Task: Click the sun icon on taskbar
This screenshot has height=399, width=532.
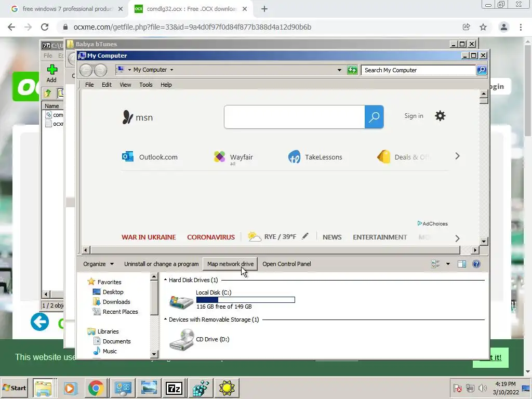Action: [227, 388]
